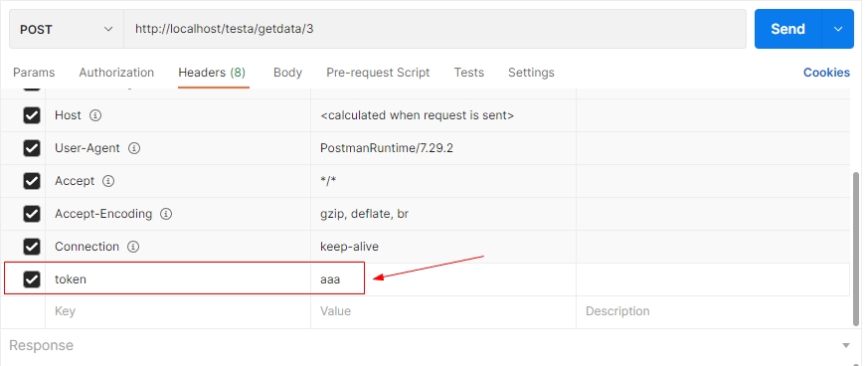Expand the Send button arrow options
The width and height of the screenshot is (868, 366).
[x=838, y=29]
